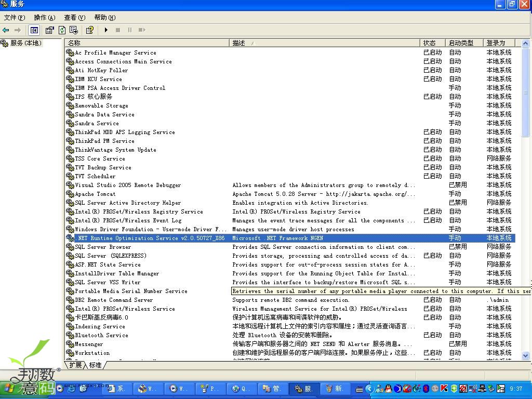Click the gear icon beside TVT Scheduler
The width and height of the screenshot is (532, 399).
70,176
